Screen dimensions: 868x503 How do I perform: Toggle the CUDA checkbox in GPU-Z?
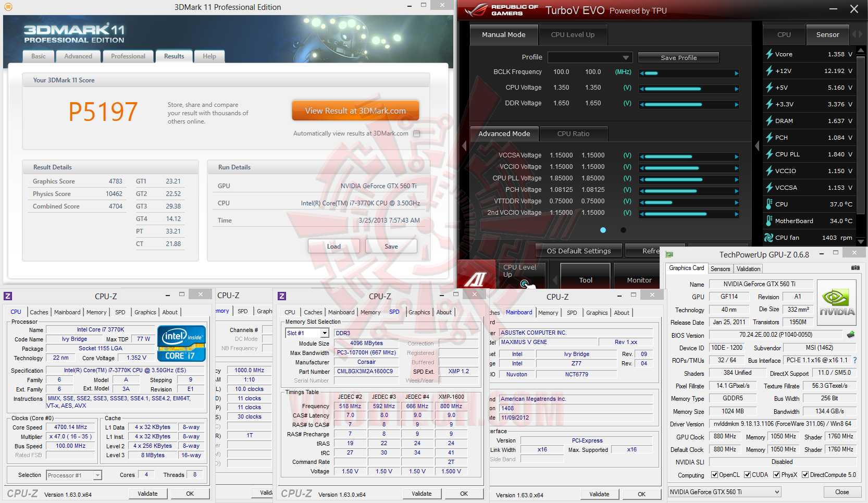[748, 475]
